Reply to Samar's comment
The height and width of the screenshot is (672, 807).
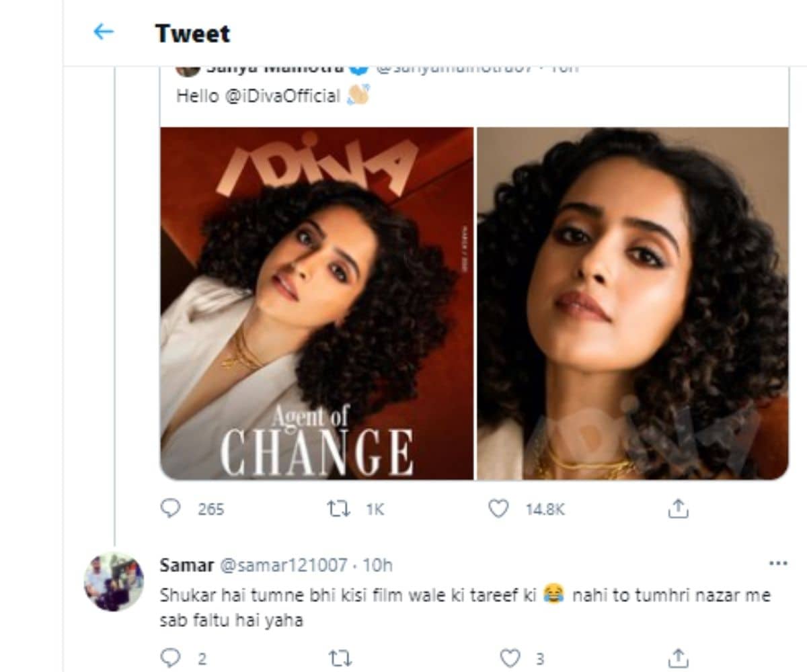tap(171, 657)
